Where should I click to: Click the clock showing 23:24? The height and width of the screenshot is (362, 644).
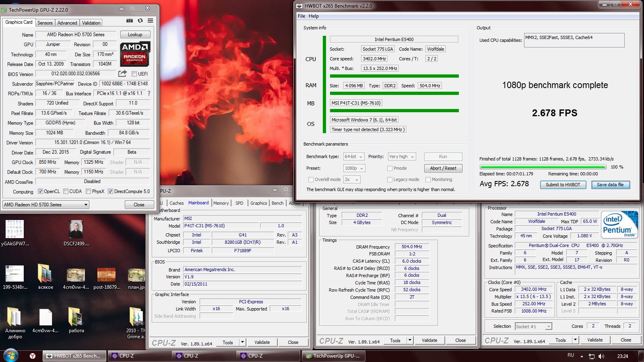point(622,356)
